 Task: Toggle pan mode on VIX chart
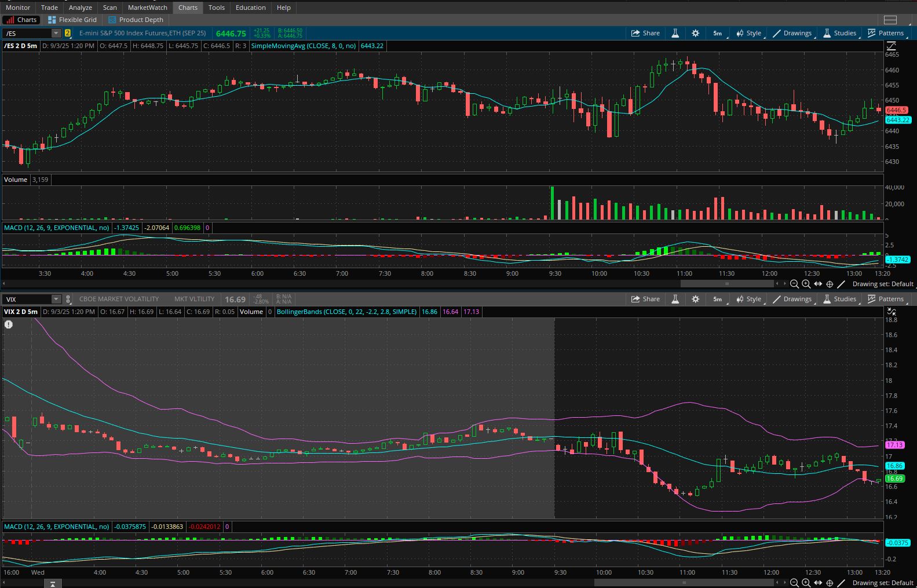click(818, 583)
